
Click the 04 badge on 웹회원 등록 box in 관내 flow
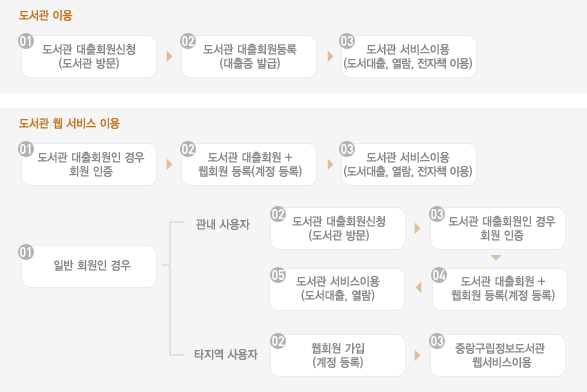click(439, 275)
